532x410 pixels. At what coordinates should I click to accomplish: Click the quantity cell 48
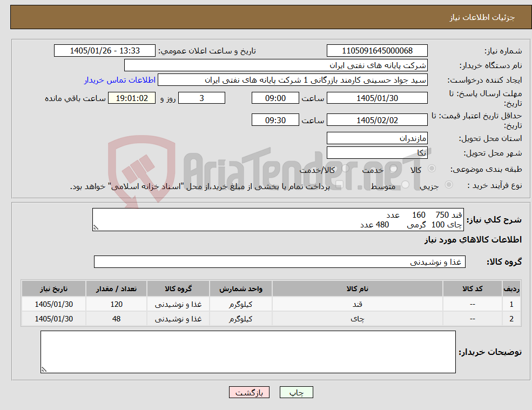[x=116, y=319]
